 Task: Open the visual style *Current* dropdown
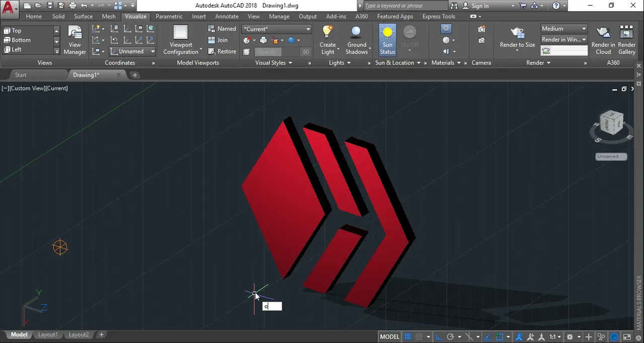(277, 29)
